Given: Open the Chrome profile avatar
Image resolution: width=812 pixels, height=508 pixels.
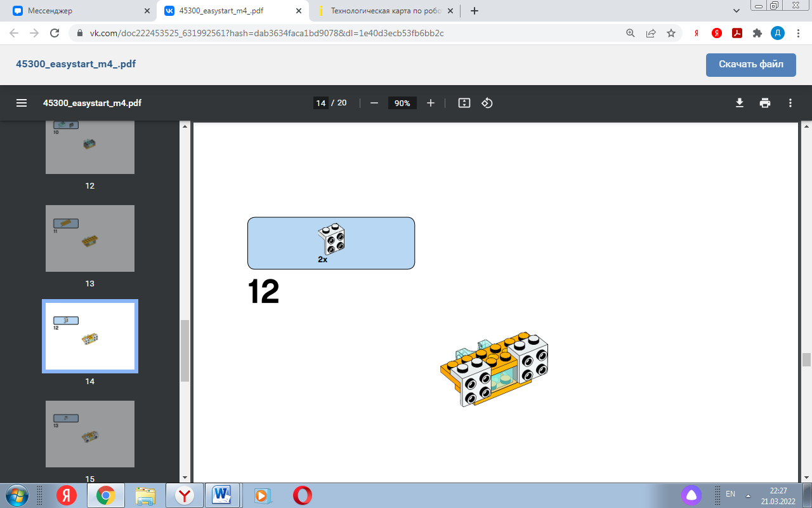Looking at the screenshot, I should [x=778, y=33].
